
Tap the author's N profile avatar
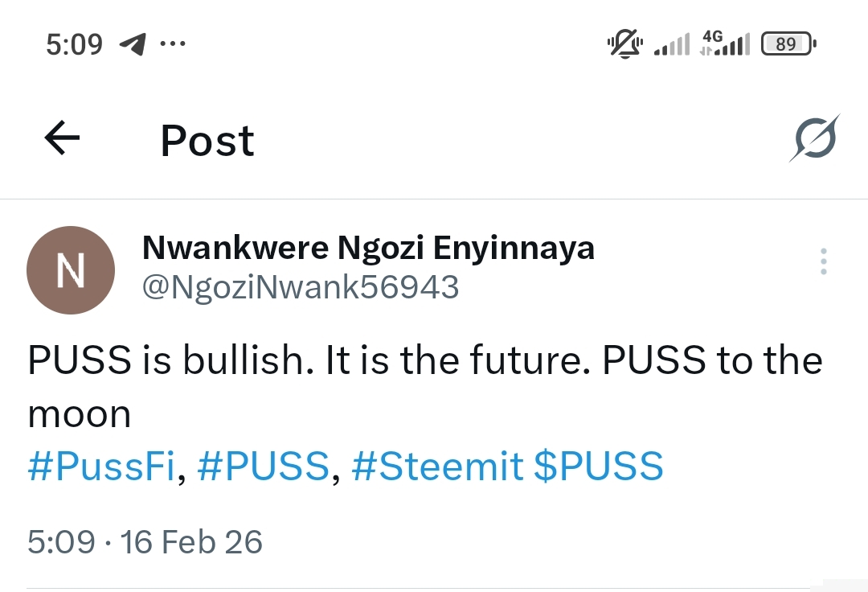click(71, 270)
